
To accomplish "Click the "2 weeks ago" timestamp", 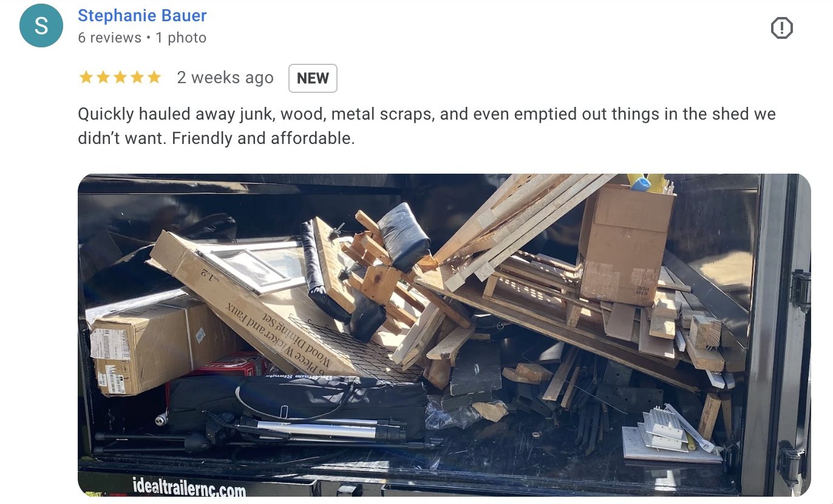I will 225,78.
